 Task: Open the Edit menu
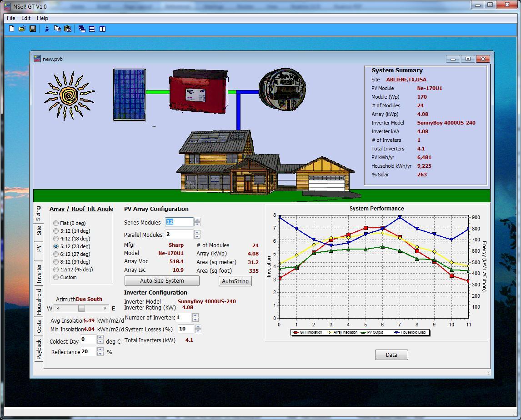pyautogui.click(x=25, y=18)
